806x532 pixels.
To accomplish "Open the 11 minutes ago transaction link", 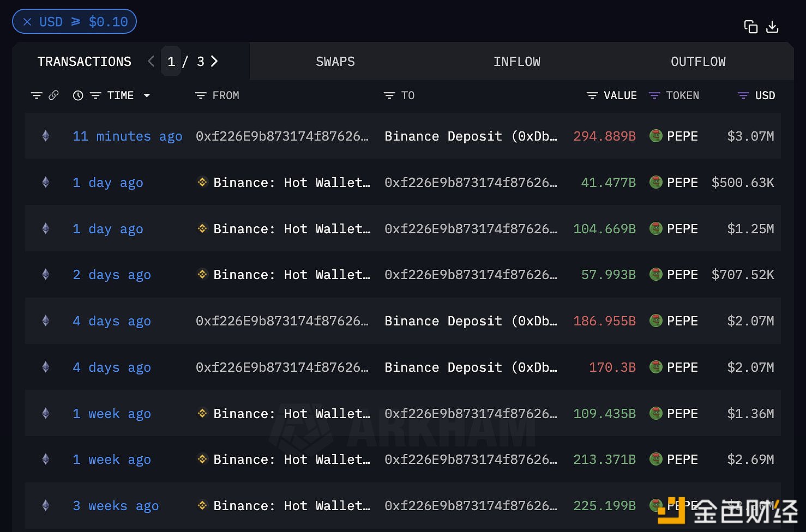I will (x=128, y=136).
